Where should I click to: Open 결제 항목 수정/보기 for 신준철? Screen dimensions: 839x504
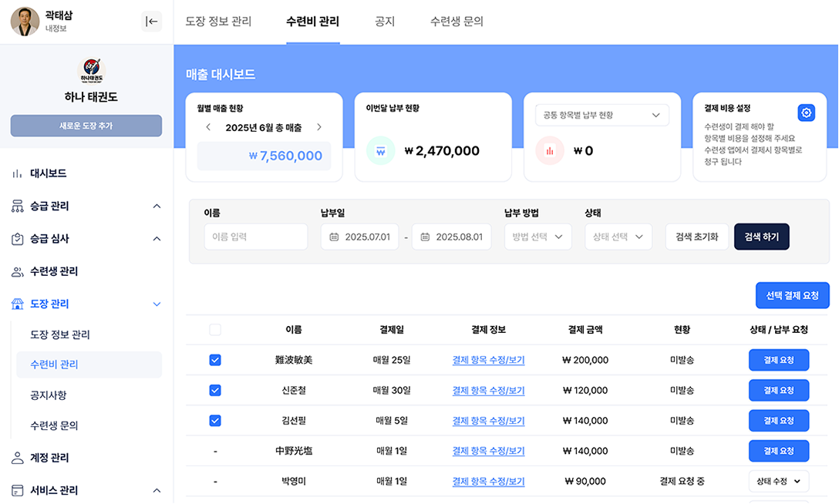[x=489, y=391]
